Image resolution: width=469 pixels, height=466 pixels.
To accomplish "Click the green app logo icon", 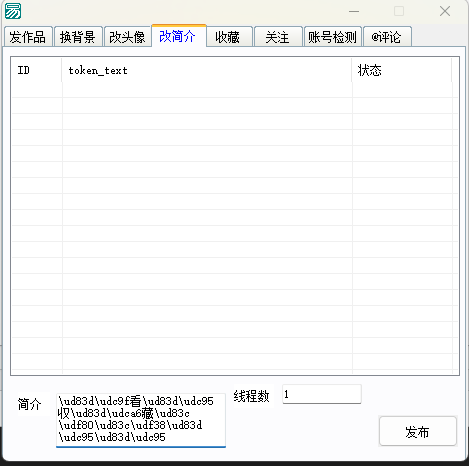I will point(13,11).
